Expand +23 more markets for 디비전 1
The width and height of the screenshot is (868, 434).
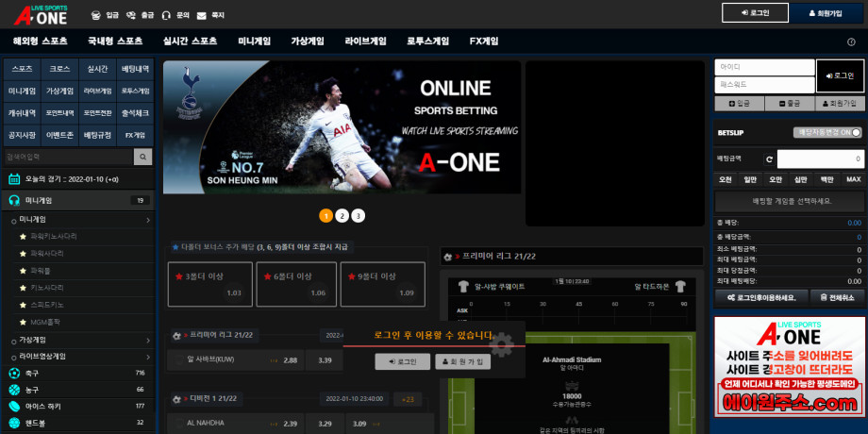(408, 399)
